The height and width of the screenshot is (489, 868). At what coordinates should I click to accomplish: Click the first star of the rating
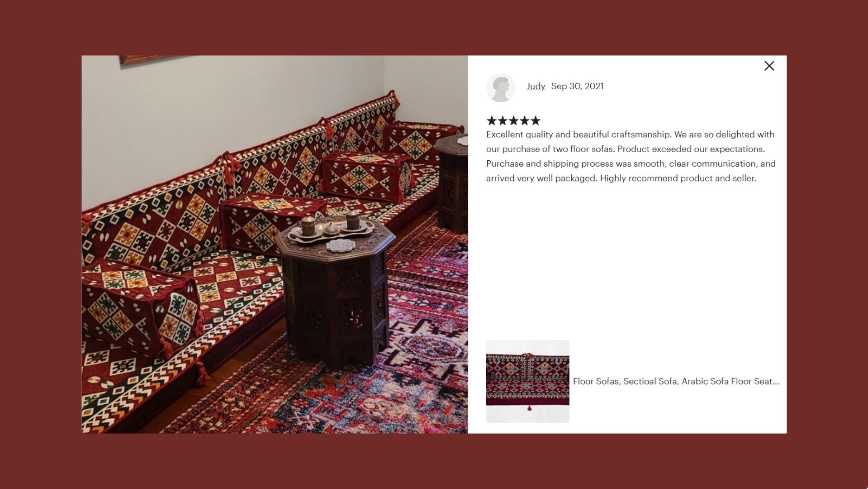coord(492,120)
